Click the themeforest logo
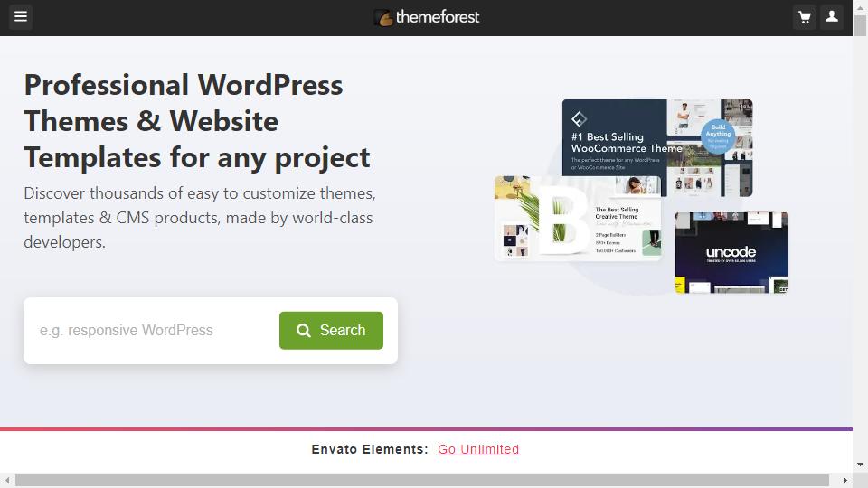868x488 pixels. click(x=426, y=17)
